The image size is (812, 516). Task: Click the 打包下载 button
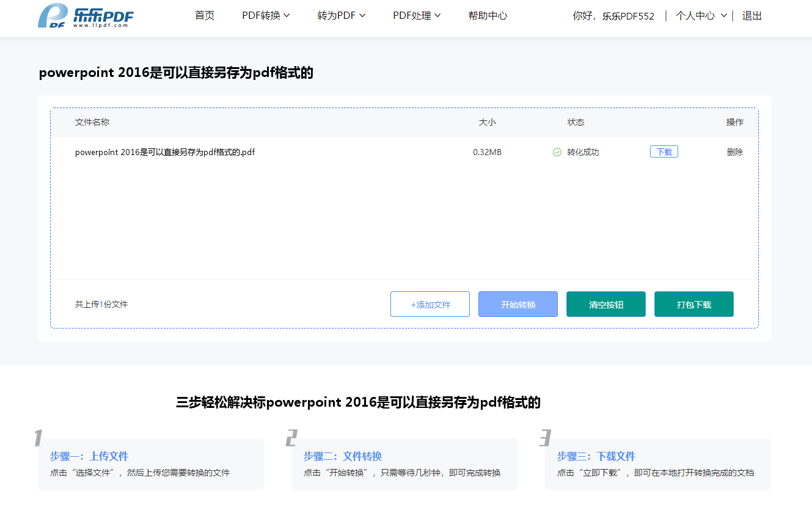click(x=694, y=304)
